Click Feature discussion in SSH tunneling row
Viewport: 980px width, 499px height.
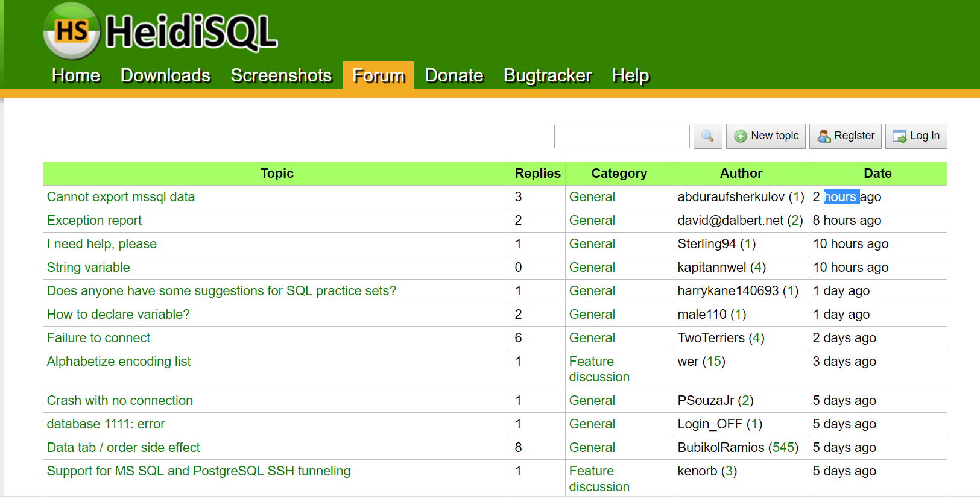599,479
